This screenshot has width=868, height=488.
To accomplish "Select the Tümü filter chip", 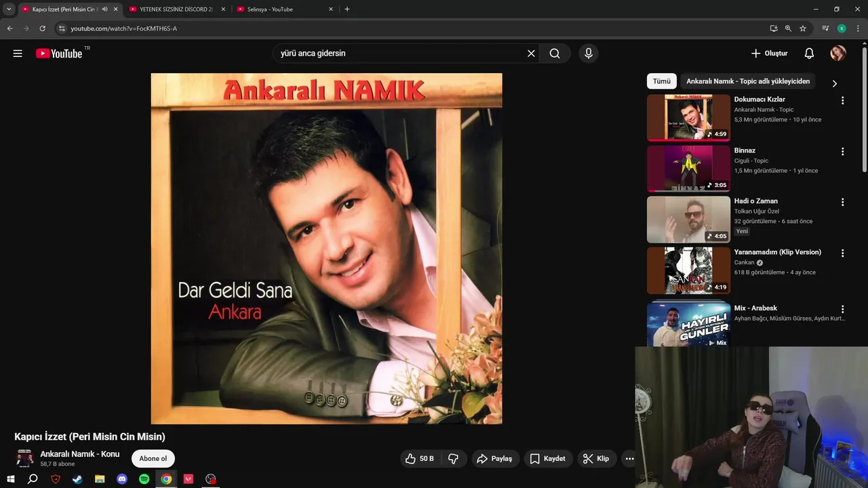I will pyautogui.click(x=662, y=81).
